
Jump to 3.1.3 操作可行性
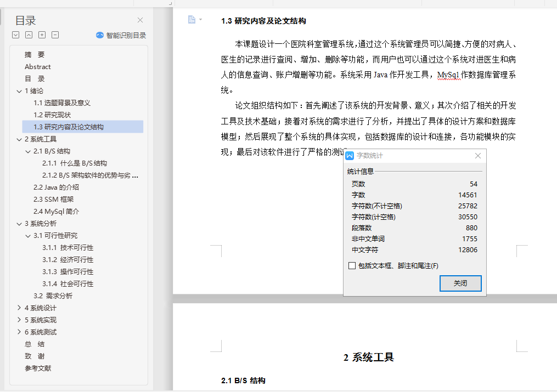coord(68,272)
